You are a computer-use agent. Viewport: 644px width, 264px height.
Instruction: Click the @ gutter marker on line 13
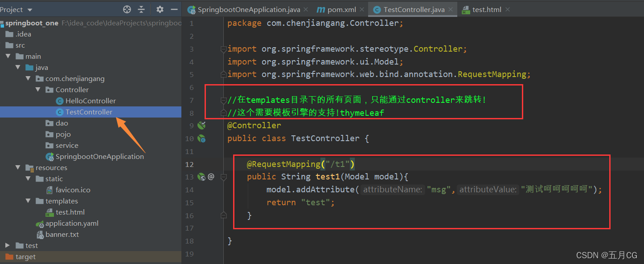[211, 177]
